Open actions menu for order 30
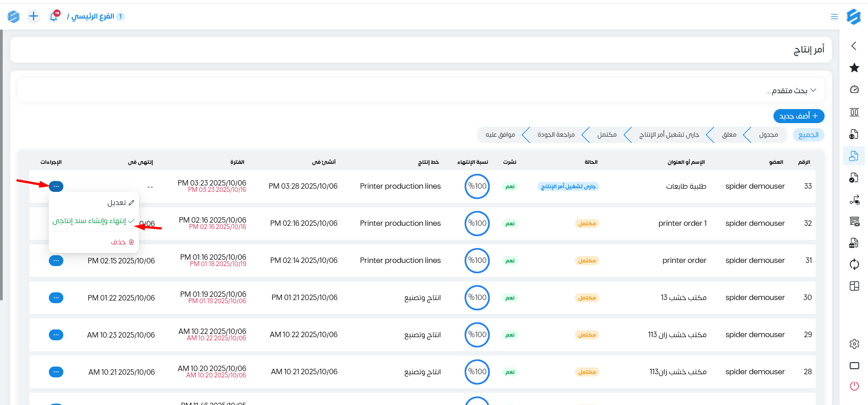Viewport: 868px width, 405px height. tap(56, 298)
